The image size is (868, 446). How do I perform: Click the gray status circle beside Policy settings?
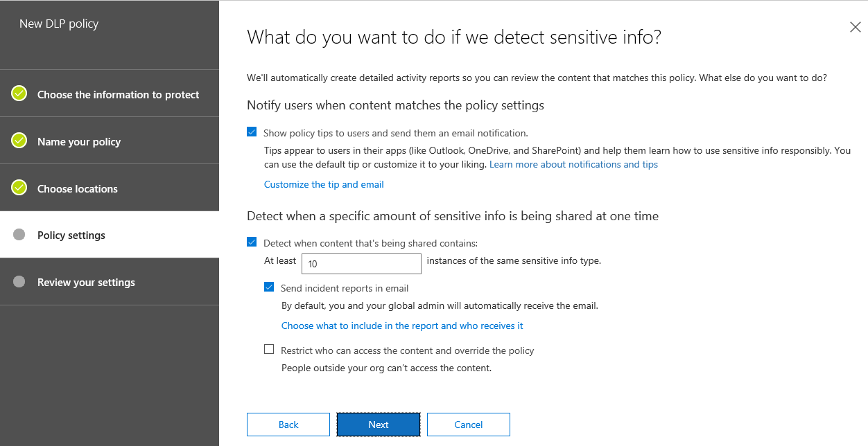pos(20,234)
